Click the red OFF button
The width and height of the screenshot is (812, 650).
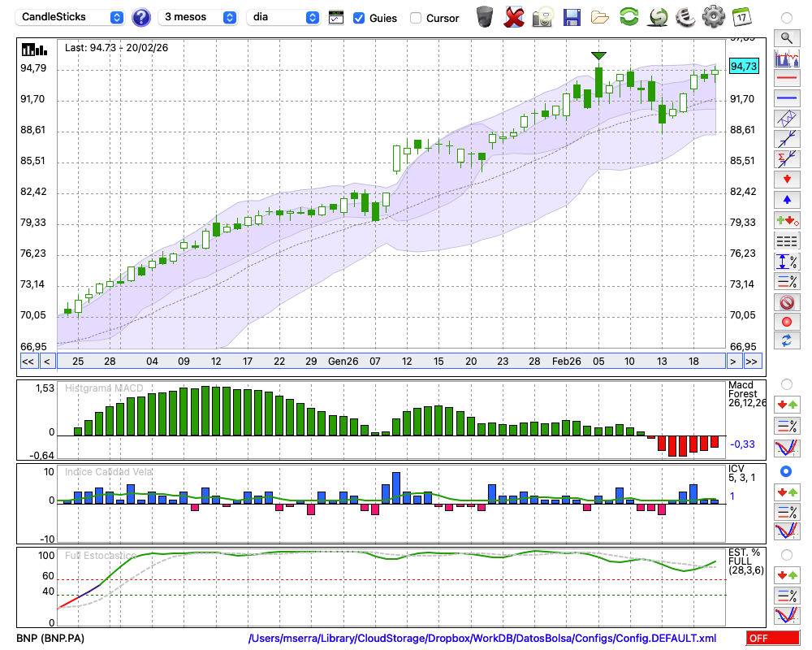click(772, 639)
